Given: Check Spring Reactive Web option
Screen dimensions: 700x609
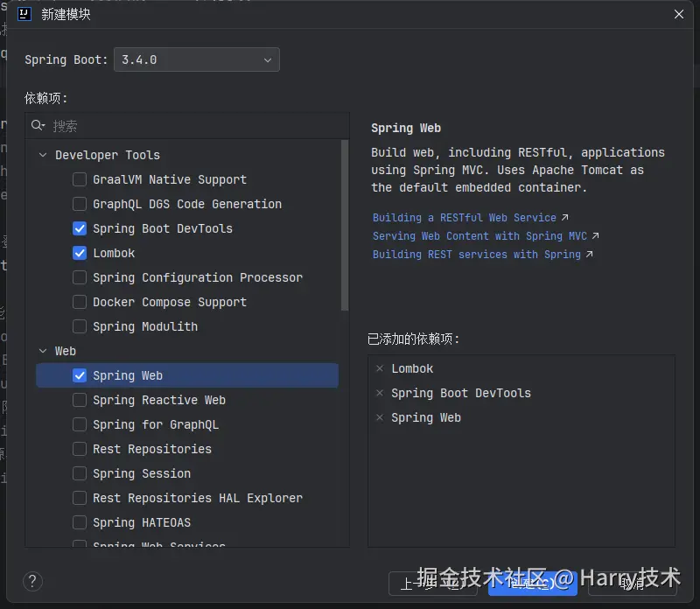Looking at the screenshot, I should point(80,400).
